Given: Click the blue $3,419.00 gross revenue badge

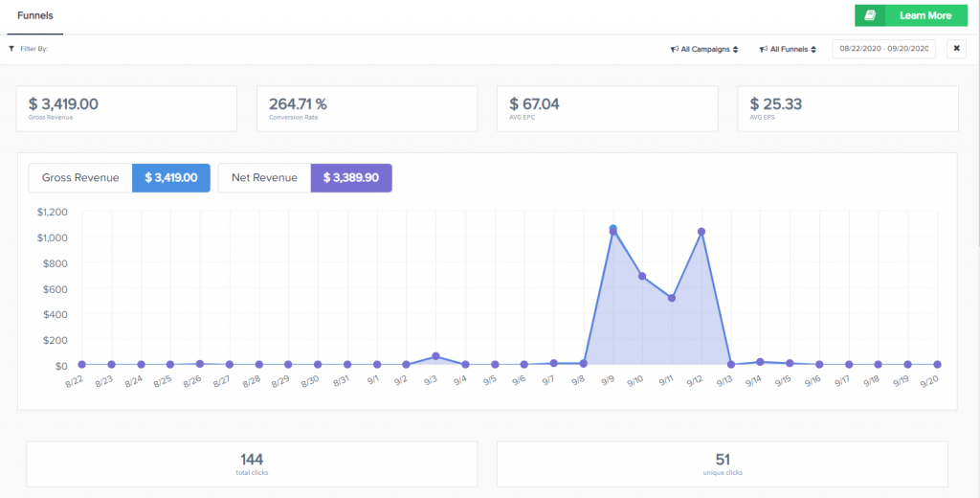Looking at the screenshot, I should pyautogui.click(x=171, y=178).
